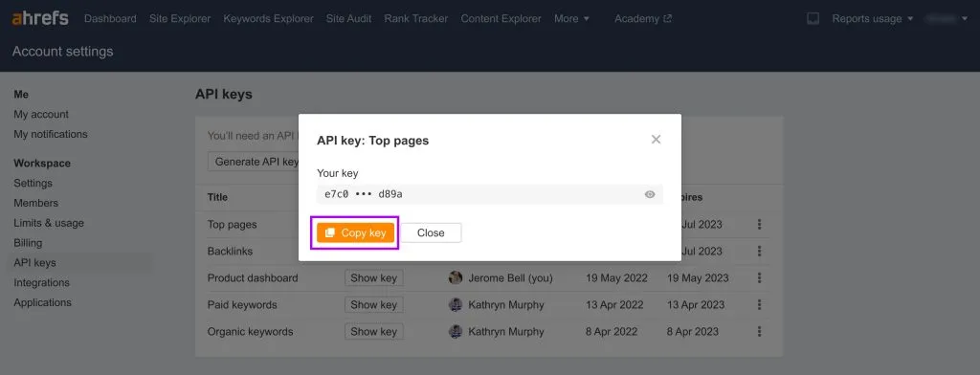The height and width of the screenshot is (375, 980).
Task: Go to Limits & usage
Action: pyautogui.click(x=49, y=223)
